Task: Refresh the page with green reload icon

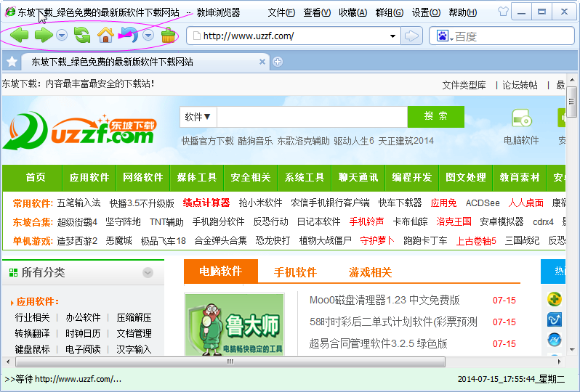Action: [x=82, y=36]
